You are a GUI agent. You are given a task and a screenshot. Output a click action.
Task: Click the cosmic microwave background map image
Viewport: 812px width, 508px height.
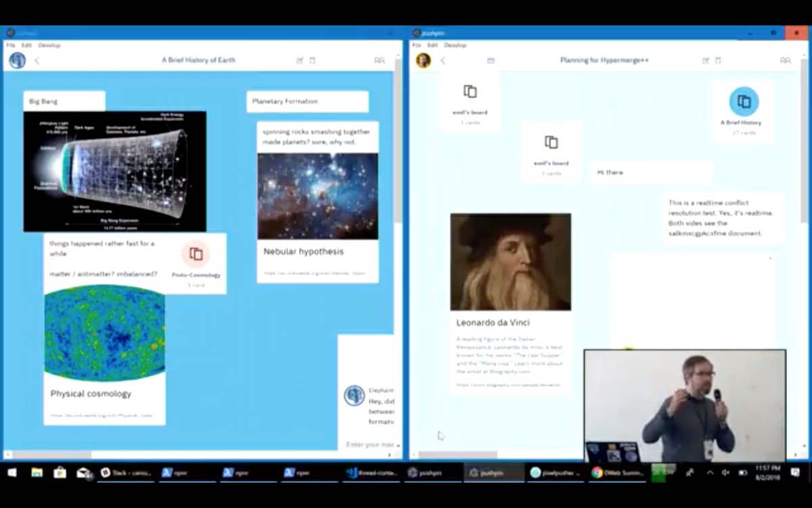pos(105,333)
